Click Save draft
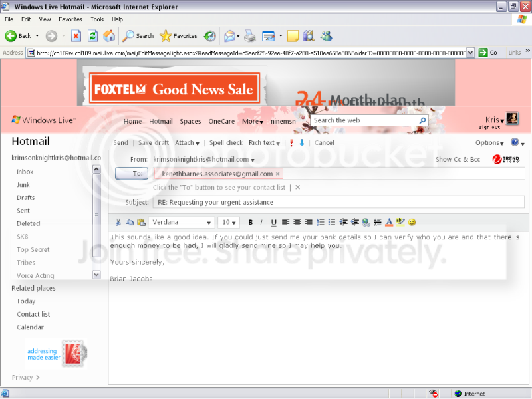 [x=154, y=143]
